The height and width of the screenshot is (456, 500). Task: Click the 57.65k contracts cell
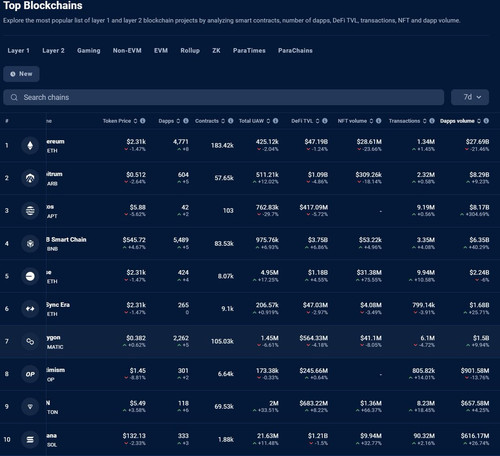click(224, 178)
